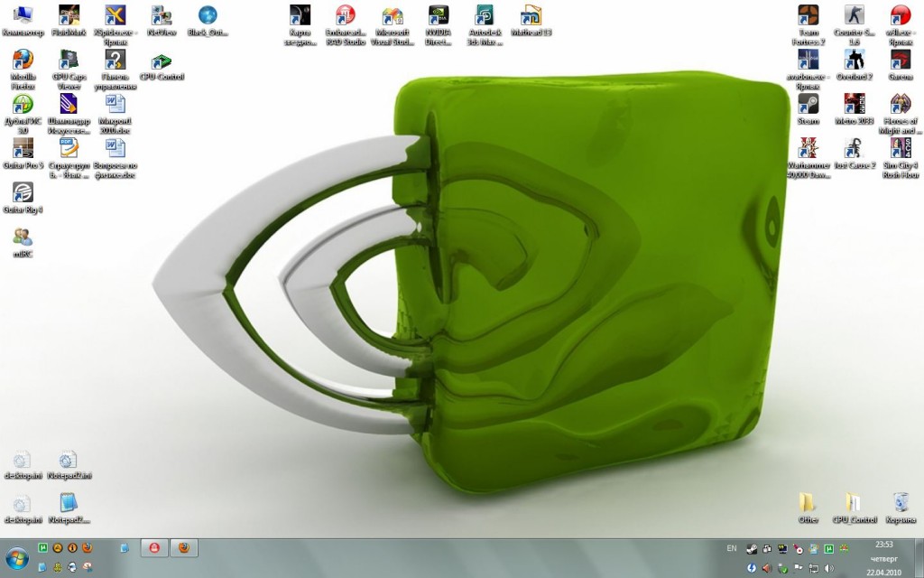This screenshot has height=578, width=924.
Task: Open the Компьютер desktop icon
Action: click(23, 21)
